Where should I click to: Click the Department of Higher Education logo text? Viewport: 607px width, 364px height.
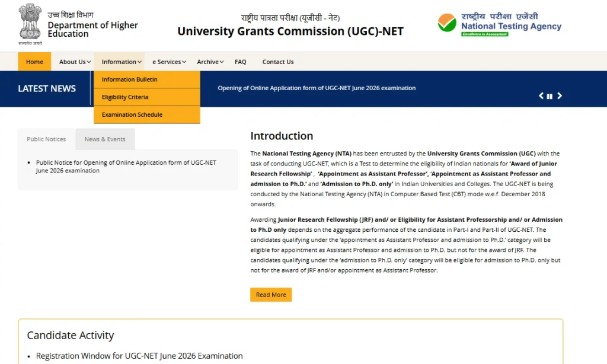coord(93,29)
